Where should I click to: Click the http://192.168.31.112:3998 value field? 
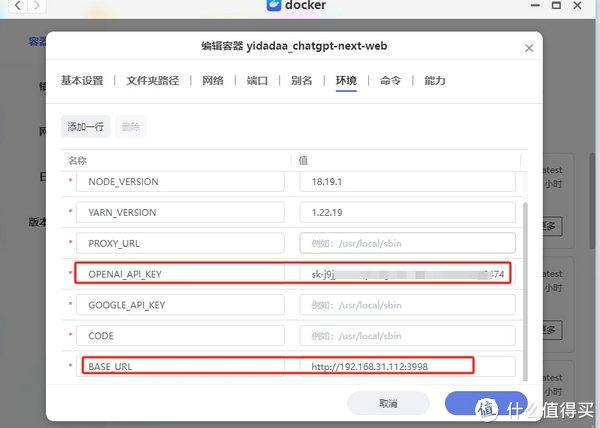[x=408, y=366]
